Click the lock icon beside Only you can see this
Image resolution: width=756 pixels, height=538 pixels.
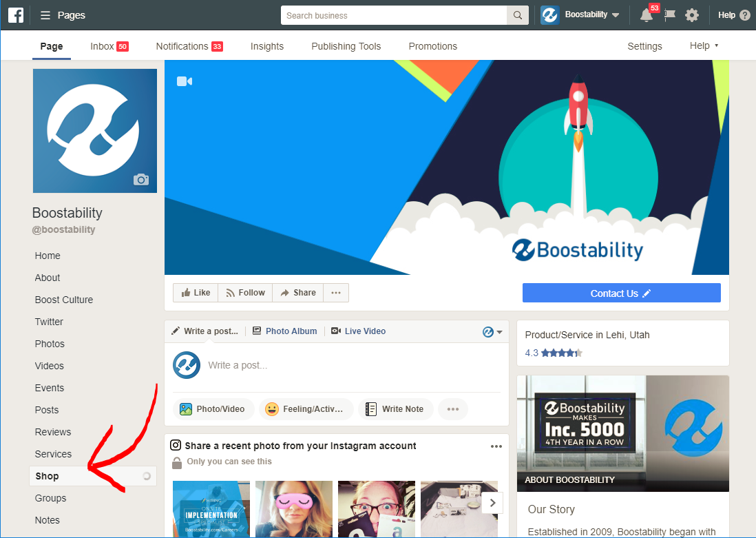177,463
